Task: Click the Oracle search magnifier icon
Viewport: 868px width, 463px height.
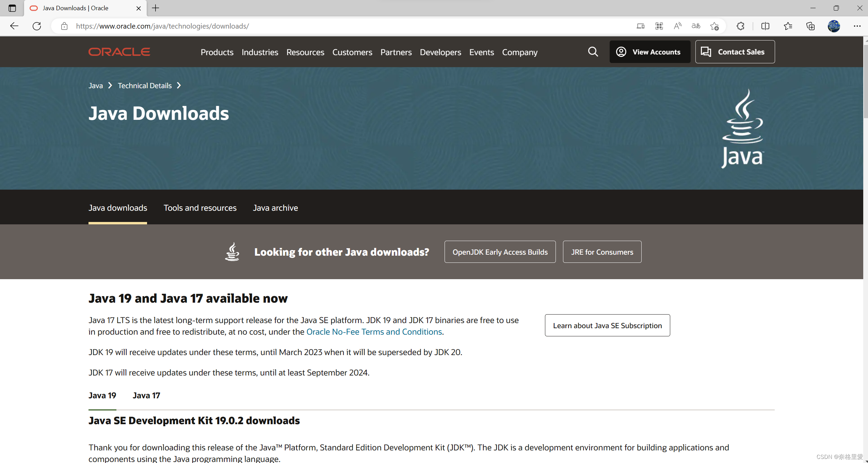Action: [593, 52]
